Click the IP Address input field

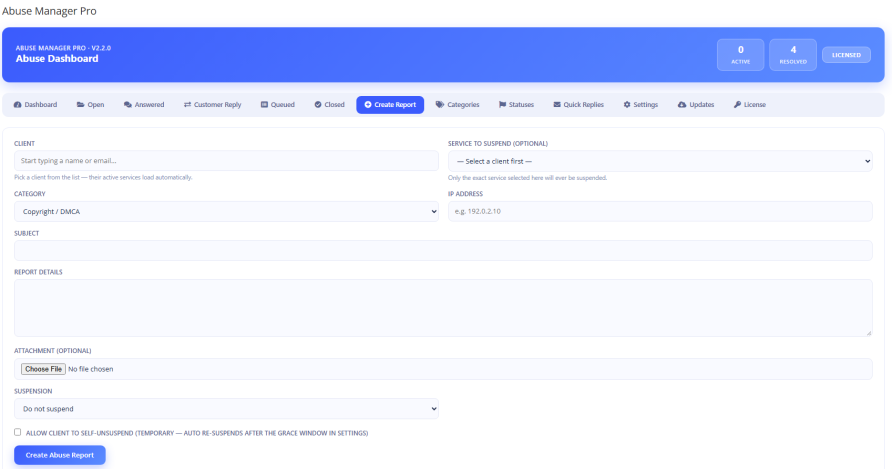[660, 211]
